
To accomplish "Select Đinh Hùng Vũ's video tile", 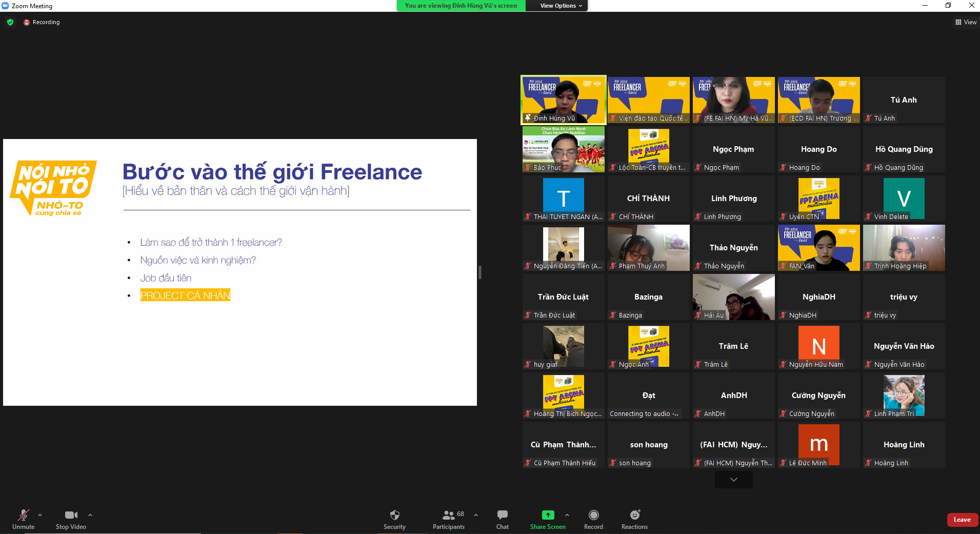I will (564, 100).
